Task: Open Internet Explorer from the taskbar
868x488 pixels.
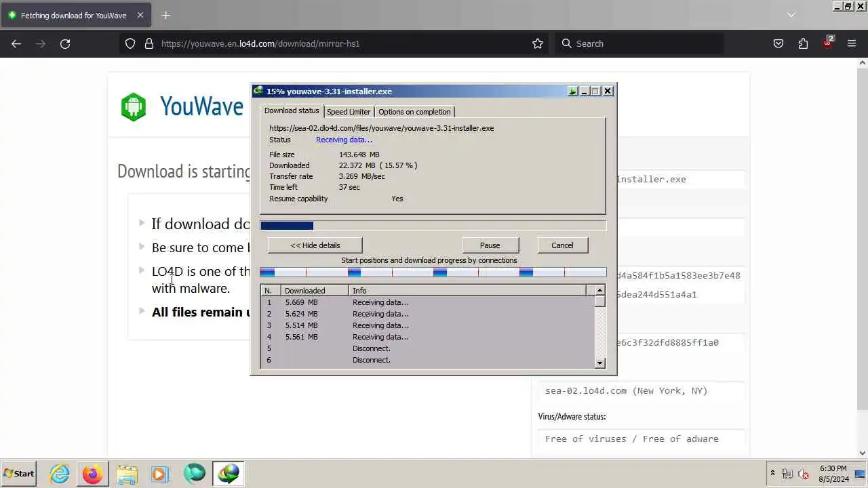Action: 60,474
